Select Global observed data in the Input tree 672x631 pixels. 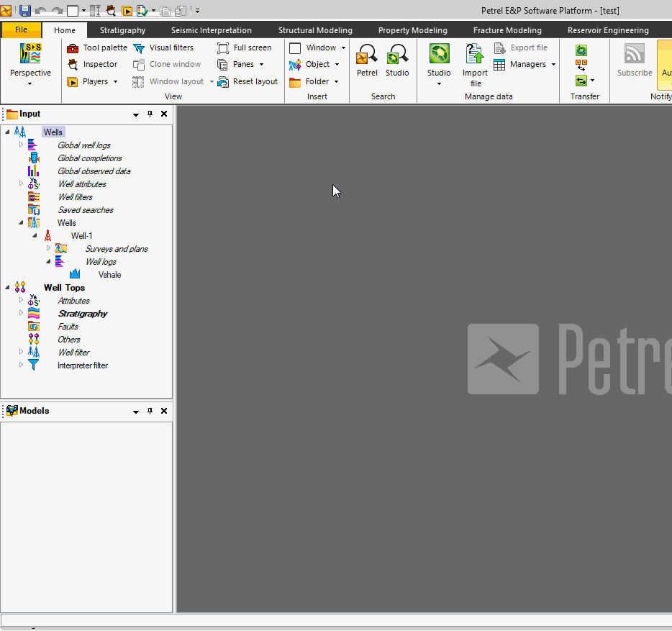[x=94, y=171]
